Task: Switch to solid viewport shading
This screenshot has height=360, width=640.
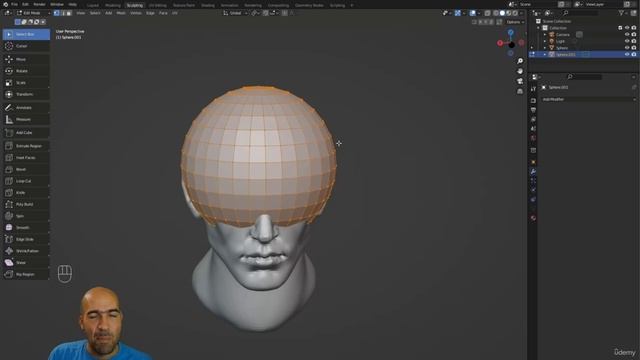Action: [x=502, y=13]
